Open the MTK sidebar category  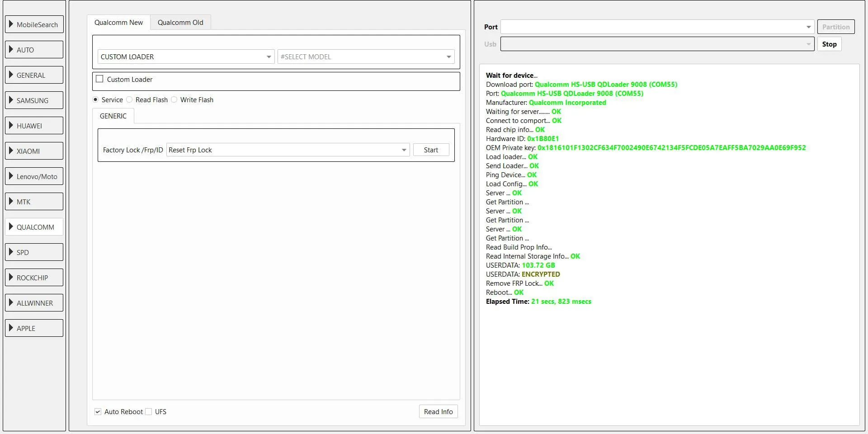point(34,202)
